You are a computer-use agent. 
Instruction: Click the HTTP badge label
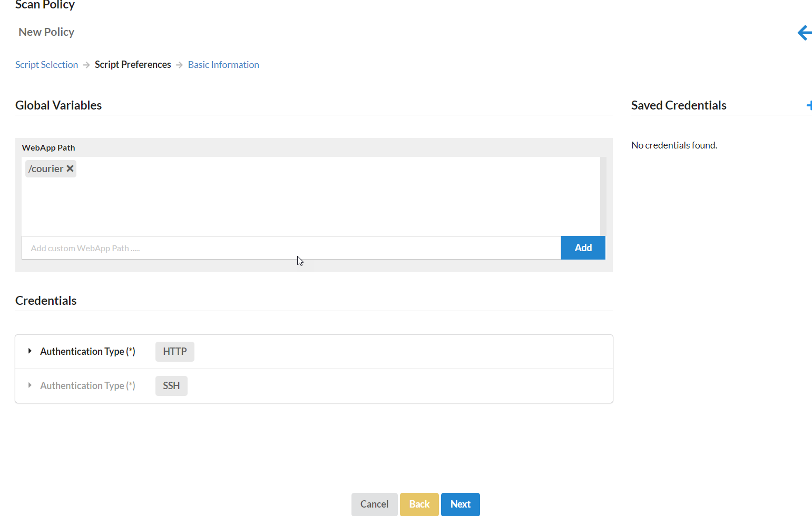[174, 352]
